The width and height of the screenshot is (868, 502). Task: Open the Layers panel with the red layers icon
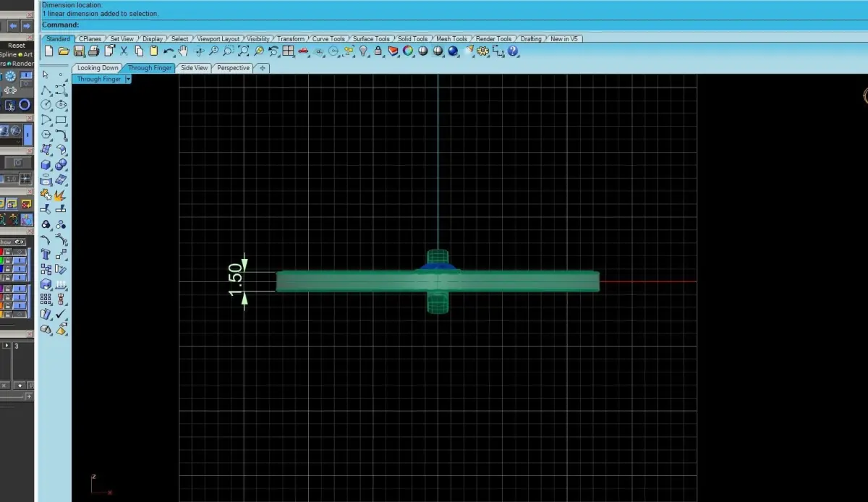(393, 51)
